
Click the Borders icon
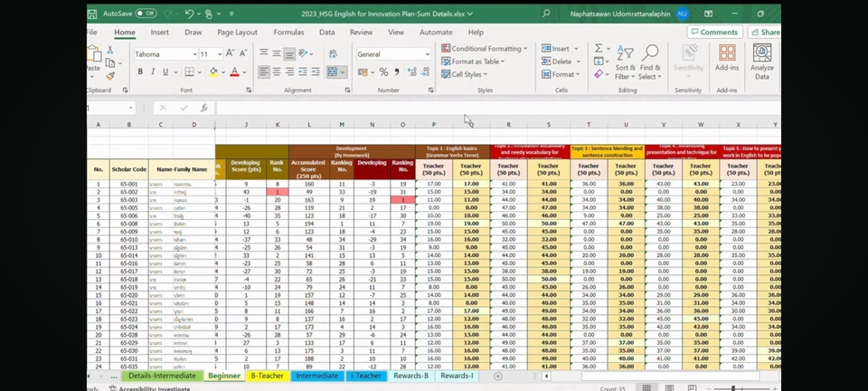click(189, 72)
